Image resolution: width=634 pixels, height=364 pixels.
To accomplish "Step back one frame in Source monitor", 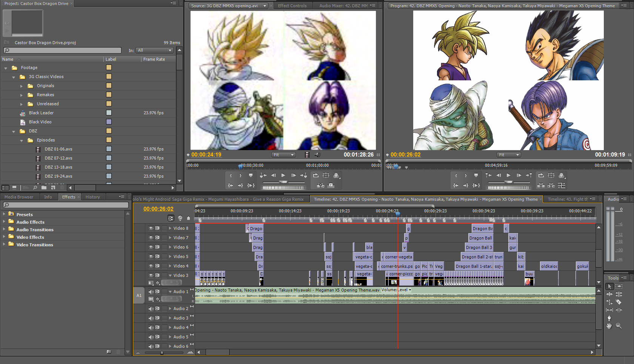I will 273,175.
